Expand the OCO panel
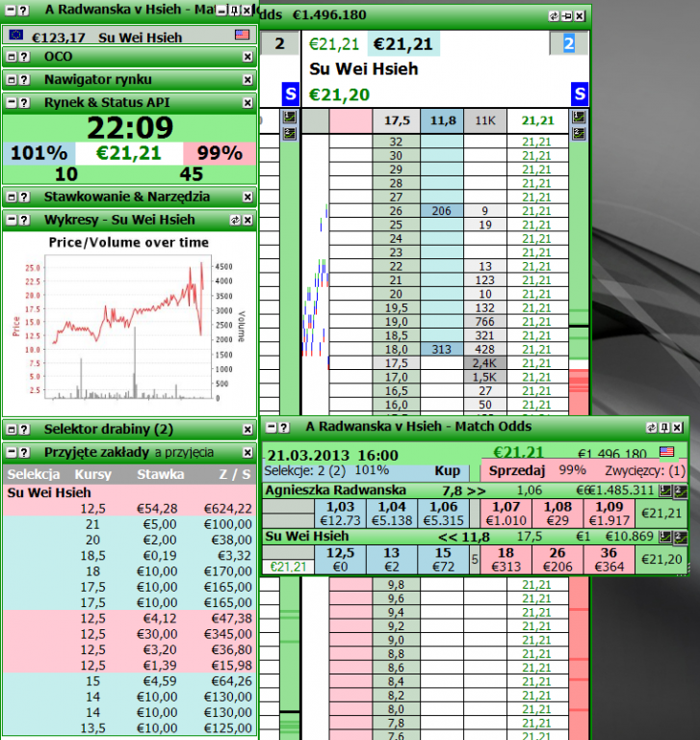The width and height of the screenshot is (700, 740). (12, 57)
